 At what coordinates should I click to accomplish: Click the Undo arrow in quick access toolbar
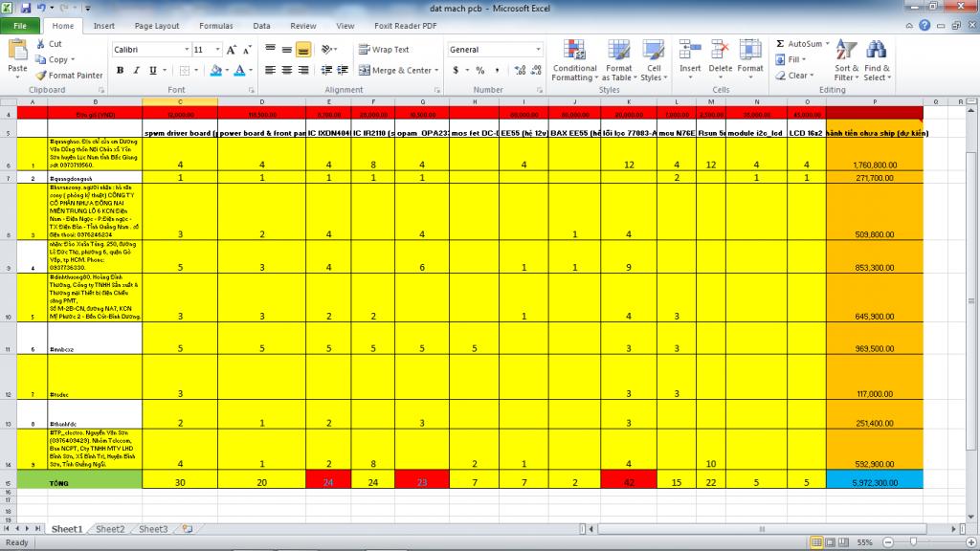pos(41,8)
